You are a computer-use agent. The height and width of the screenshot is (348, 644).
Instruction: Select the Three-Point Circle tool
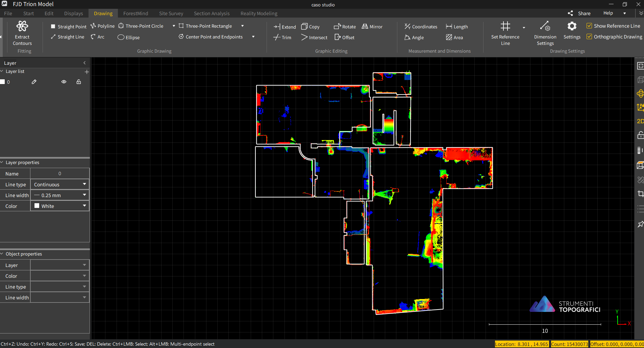pos(141,26)
